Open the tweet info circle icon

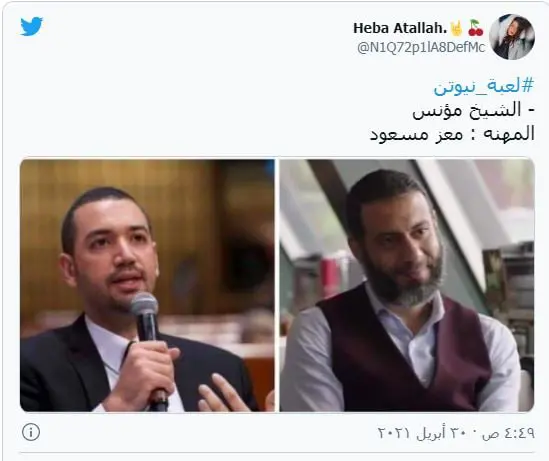click(31, 432)
